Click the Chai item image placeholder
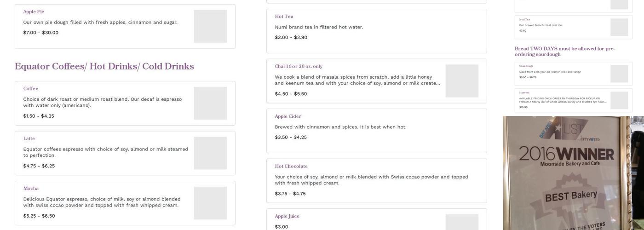The height and width of the screenshot is (230, 644). coord(462,81)
